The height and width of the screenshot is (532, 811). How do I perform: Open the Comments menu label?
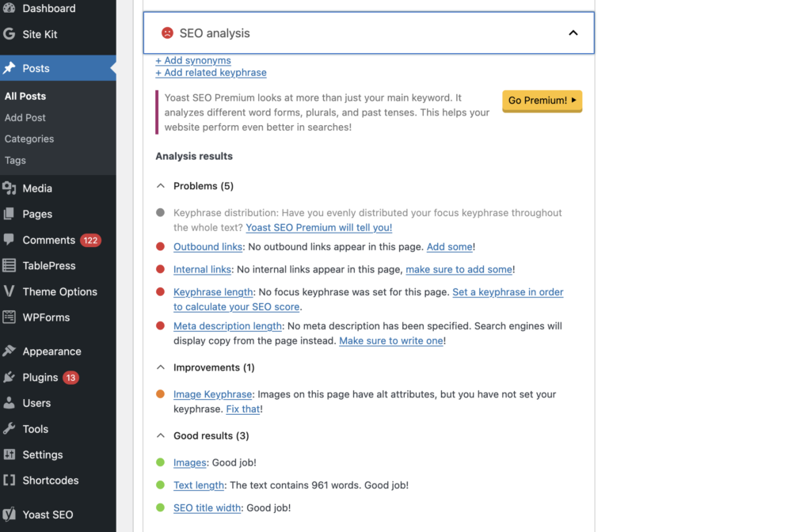tap(48, 240)
